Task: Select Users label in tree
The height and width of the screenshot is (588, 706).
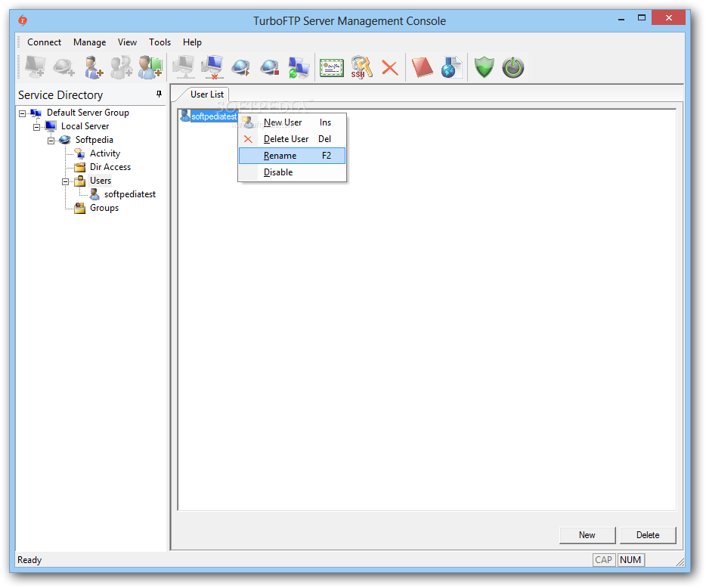Action: [101, 181]
